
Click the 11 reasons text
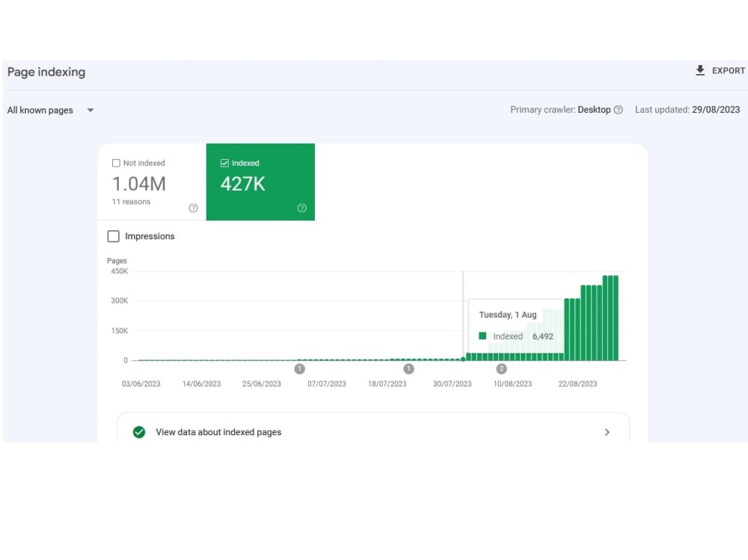[131, 202]
